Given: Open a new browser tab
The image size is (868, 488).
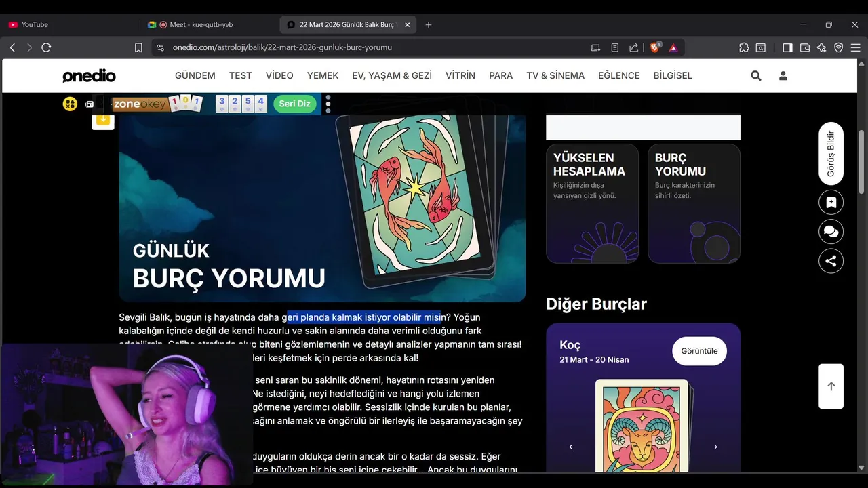Looking at the screenshot, I should click(x=429, y=24).
